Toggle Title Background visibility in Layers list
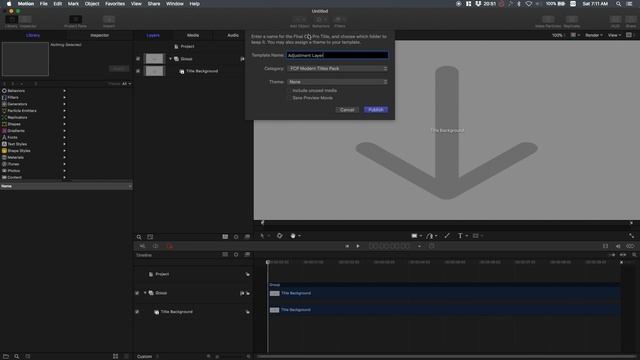This screenshot has width=640, height=360. click(x=138, y=71)
